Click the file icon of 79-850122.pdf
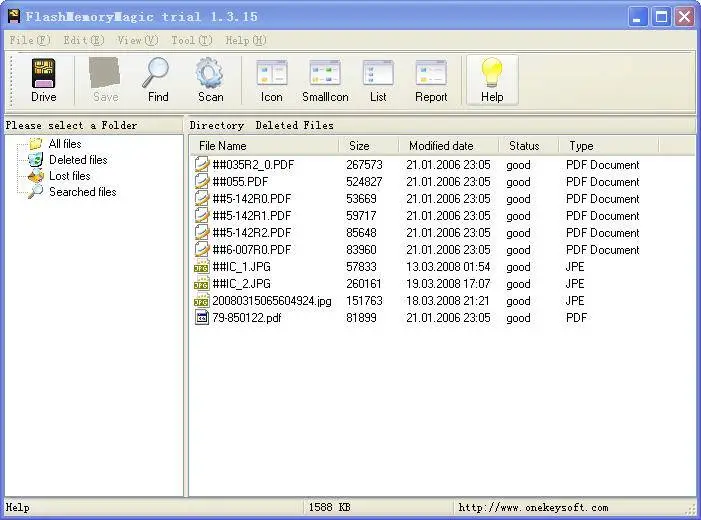 point(202,317)
